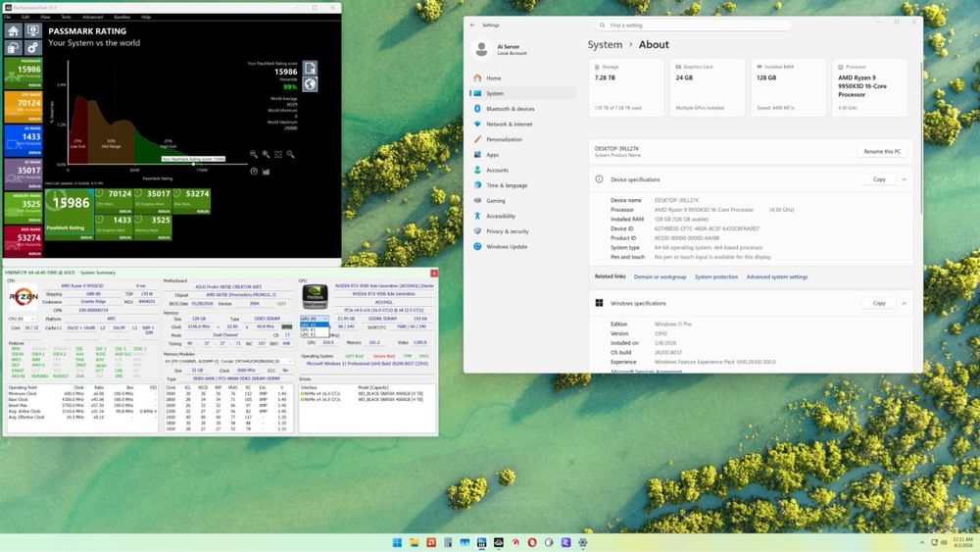Click the cloud baseline upload icon in PerformanceTest
The image size is (980, 552).
[14, 47]
